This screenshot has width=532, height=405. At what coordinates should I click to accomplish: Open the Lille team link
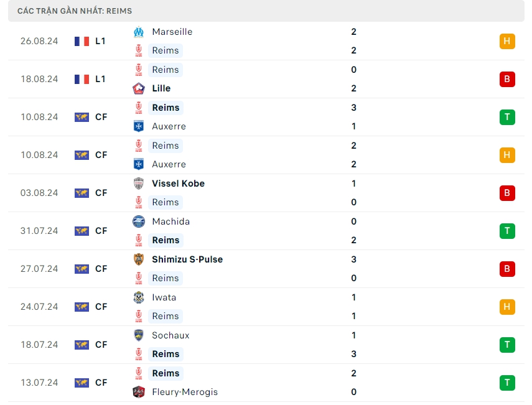point(161,88)
